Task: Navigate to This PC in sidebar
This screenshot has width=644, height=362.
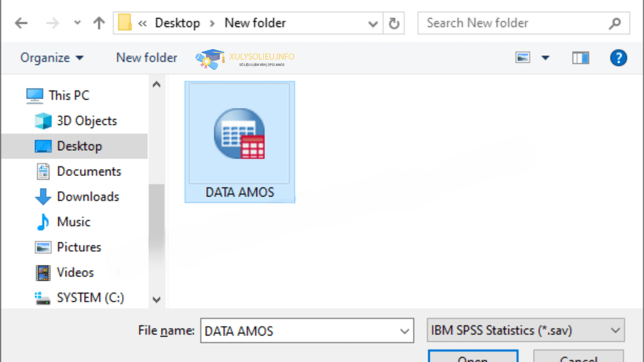Action: click(68, 95)
